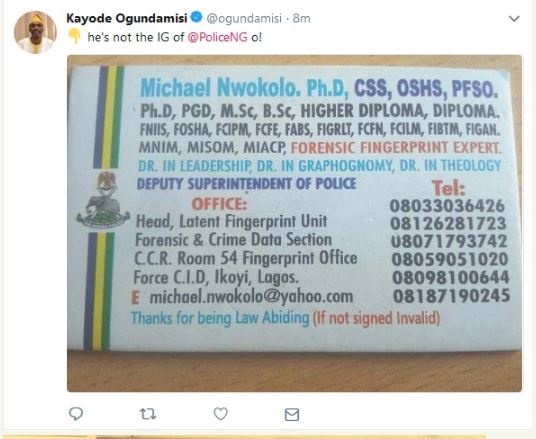
Task: Click the tweet text "he's not the IG of"
Action: 136,37
